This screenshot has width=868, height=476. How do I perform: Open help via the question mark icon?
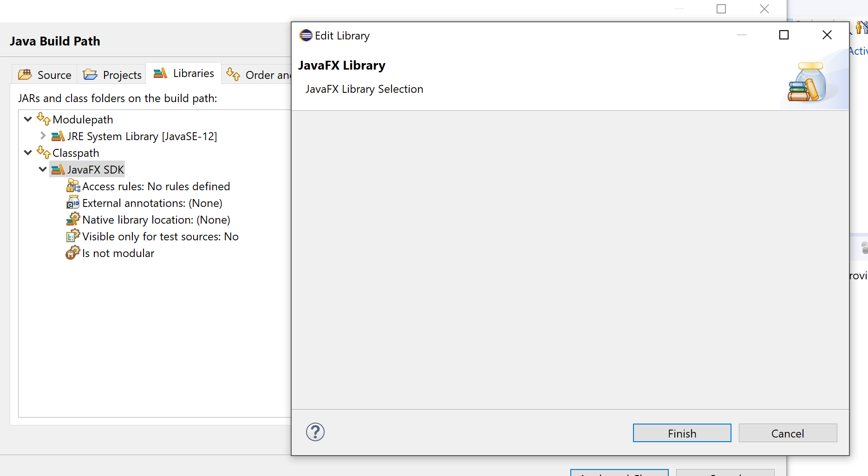(x=315, y=432)
